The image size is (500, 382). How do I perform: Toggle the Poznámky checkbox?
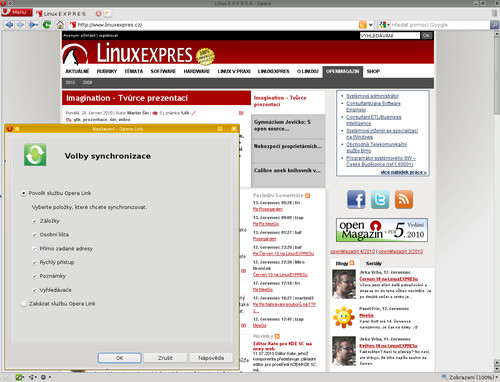34,276
